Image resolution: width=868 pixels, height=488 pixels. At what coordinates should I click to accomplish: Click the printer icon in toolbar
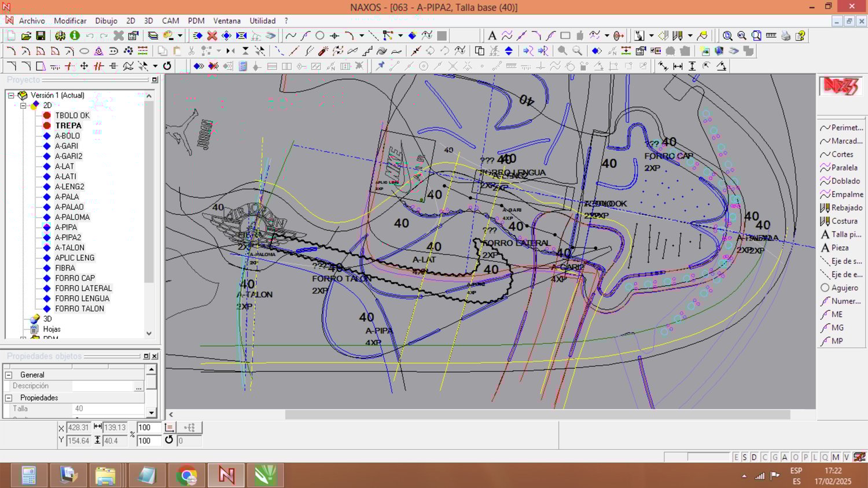(x=785, y=36)
